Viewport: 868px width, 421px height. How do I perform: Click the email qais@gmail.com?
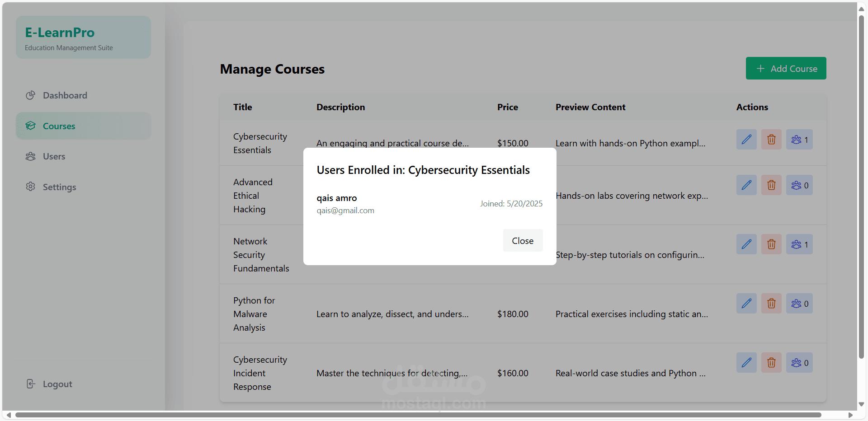345,210
